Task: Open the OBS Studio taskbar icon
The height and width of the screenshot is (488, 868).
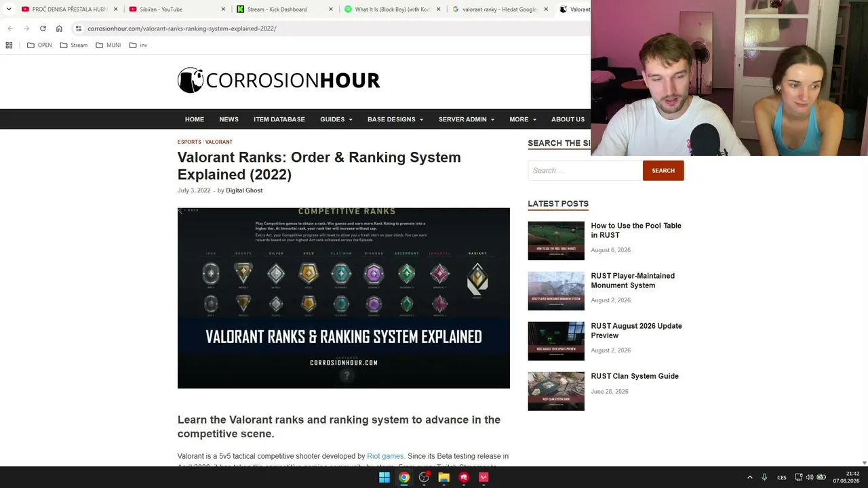Action: coord(424,477)
